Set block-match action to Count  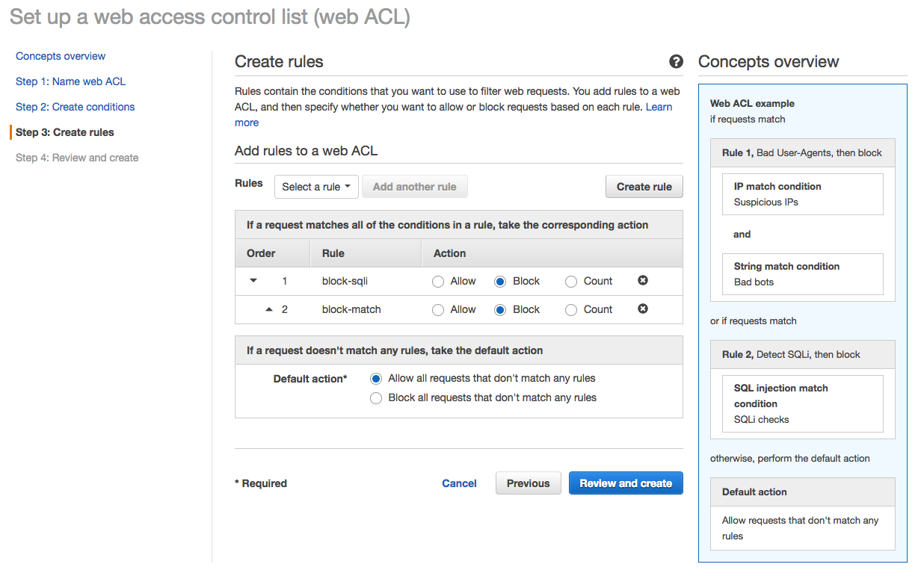click(x=570, y=309)
